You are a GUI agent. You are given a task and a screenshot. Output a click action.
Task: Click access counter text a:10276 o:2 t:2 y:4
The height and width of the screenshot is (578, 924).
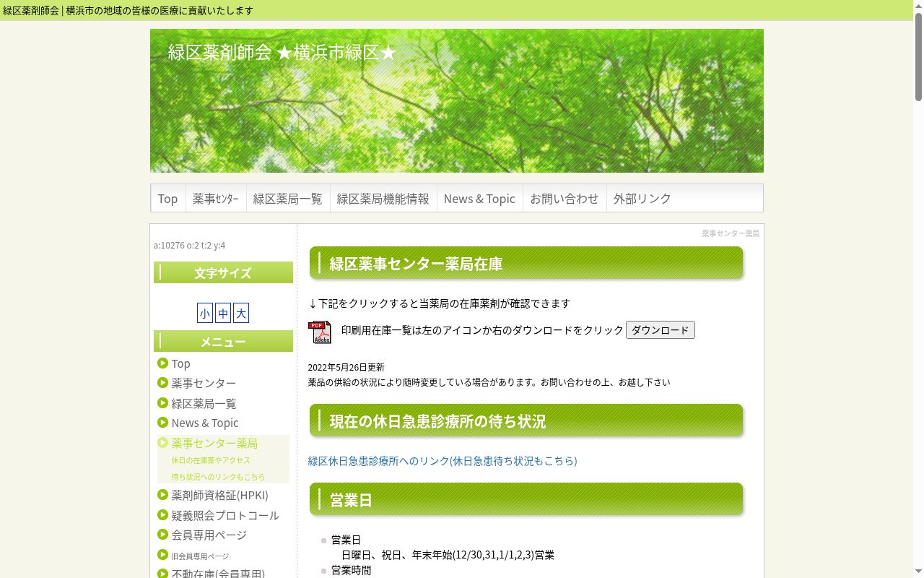coord(189,245)
